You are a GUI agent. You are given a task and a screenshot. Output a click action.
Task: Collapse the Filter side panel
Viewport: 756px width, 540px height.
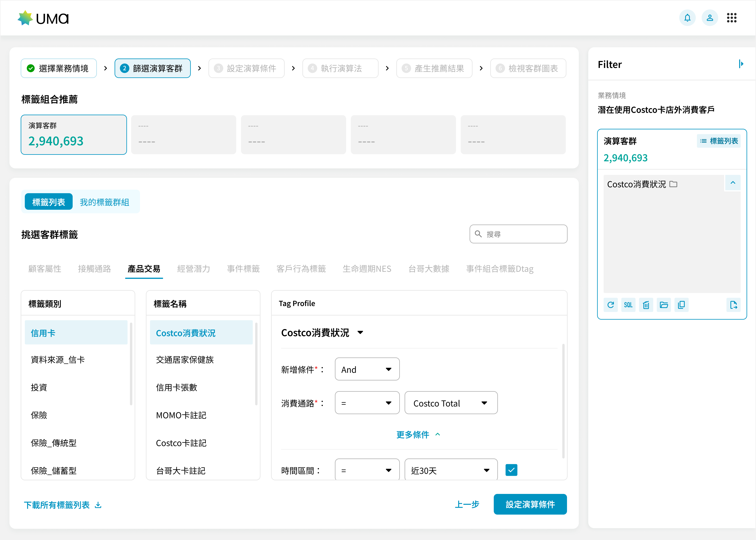point(741,64)
